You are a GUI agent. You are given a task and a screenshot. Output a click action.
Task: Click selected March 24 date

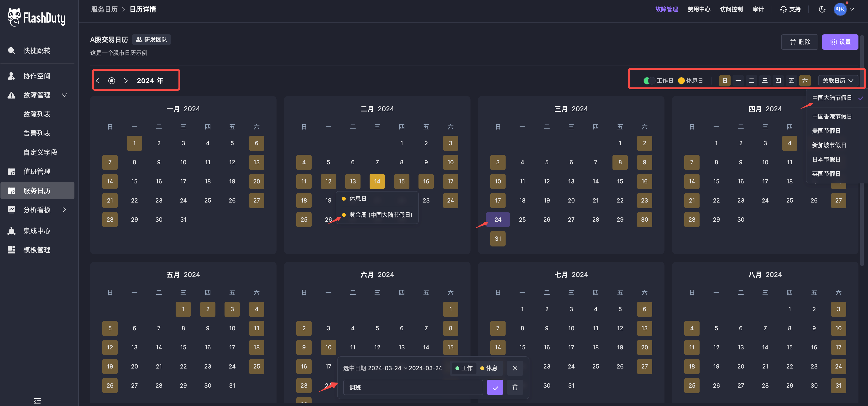pos(498,219)
